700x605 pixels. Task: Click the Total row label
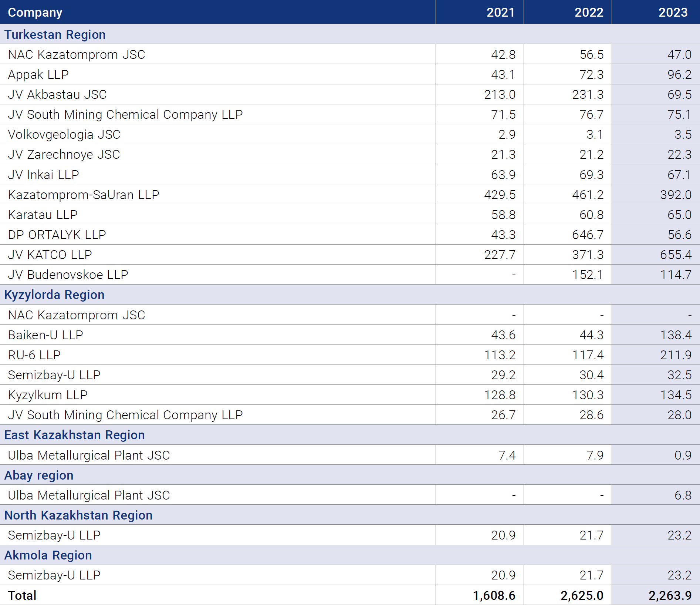coord(22,595)
